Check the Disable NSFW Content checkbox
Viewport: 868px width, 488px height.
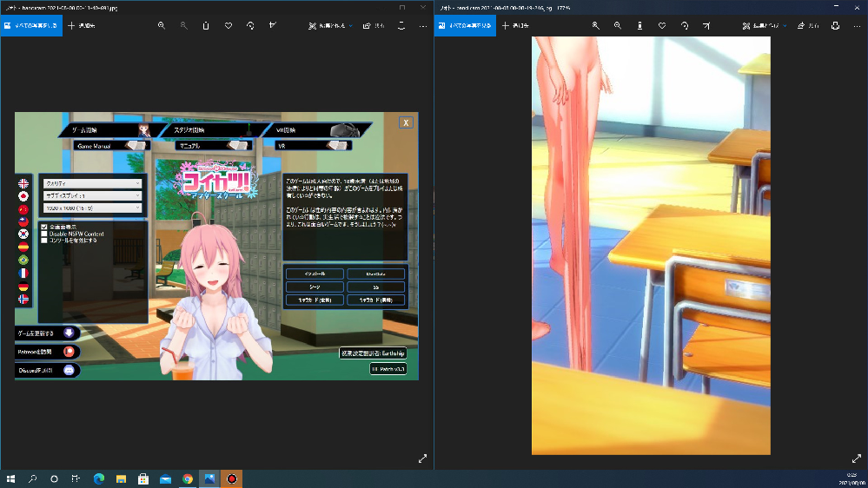44,234
